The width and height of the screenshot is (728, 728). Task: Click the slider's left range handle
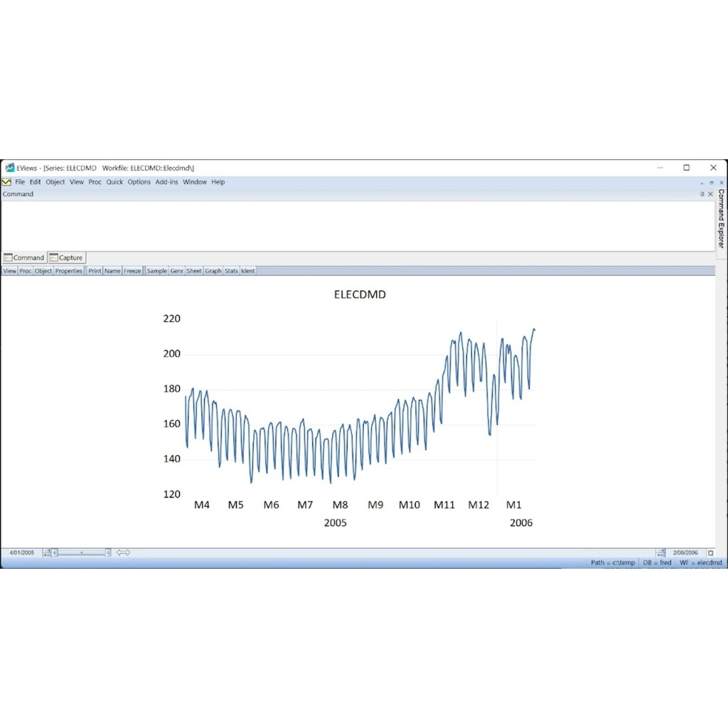click(55, 552)
